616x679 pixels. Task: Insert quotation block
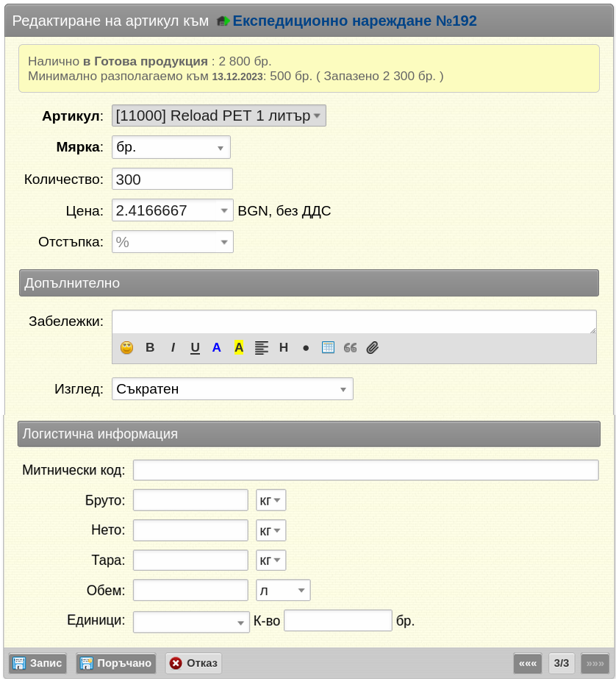[350, 348]
